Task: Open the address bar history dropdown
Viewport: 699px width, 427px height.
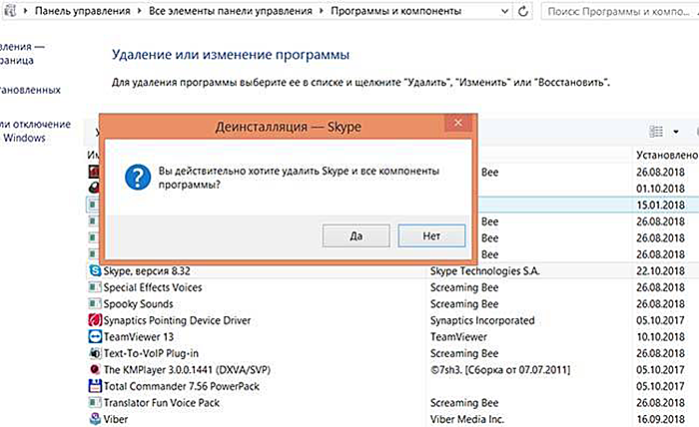Action: click(504, 11)
